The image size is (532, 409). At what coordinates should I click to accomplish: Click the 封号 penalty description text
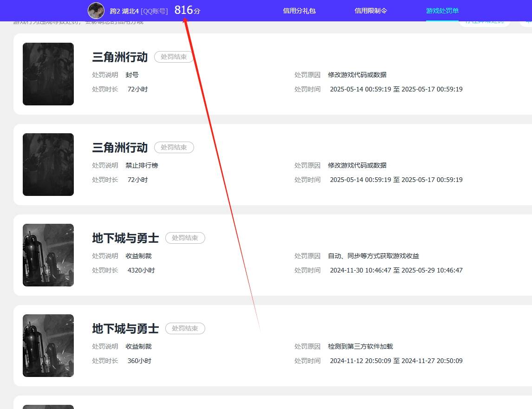[132, 75]
